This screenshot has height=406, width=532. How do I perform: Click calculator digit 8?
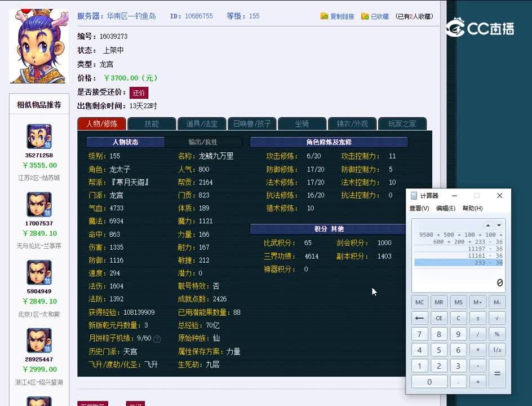pos(439,334)
